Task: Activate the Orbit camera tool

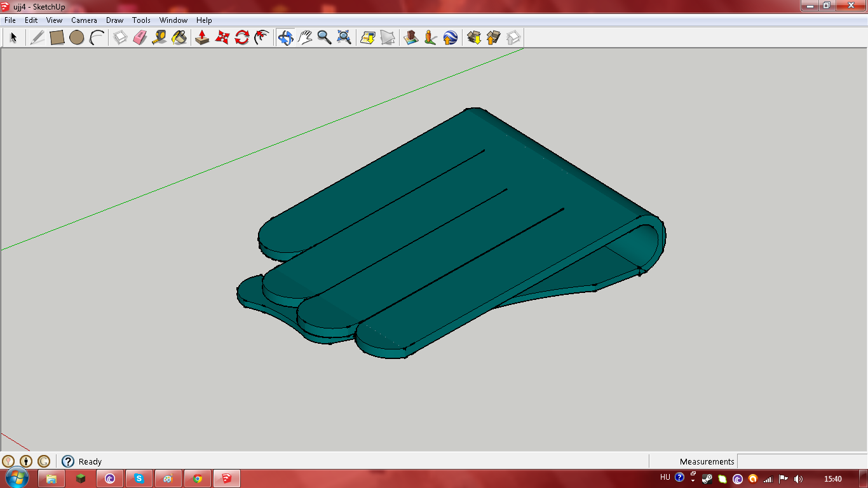Action: pos(285,37)
